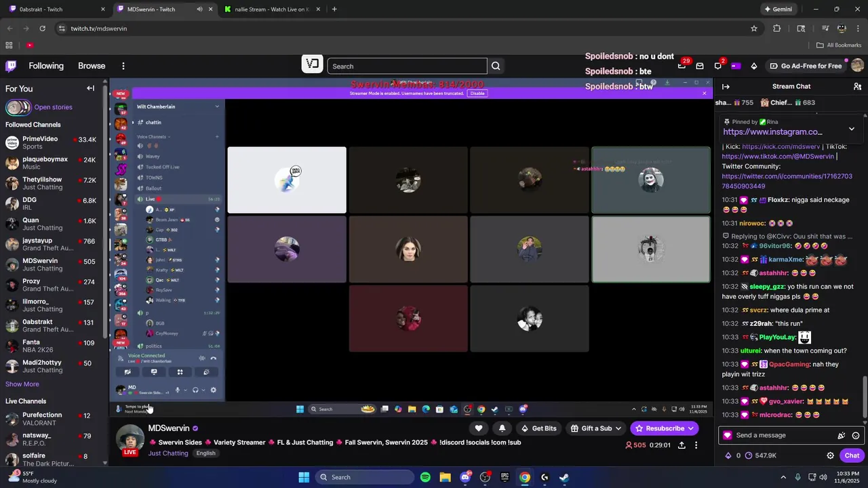Open the chat community users list icon

coord(857,86)
